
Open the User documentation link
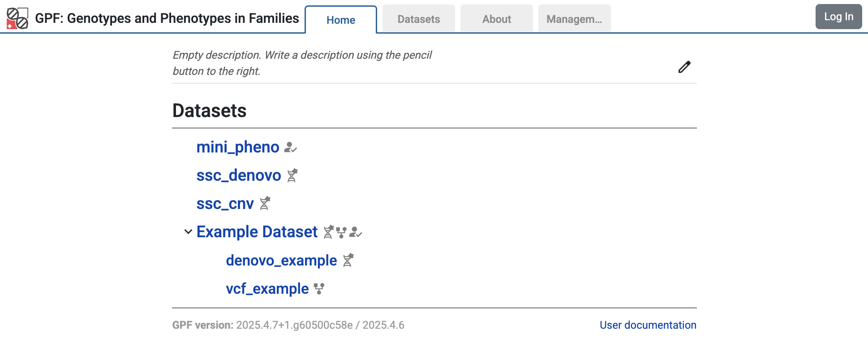[647, 325]
